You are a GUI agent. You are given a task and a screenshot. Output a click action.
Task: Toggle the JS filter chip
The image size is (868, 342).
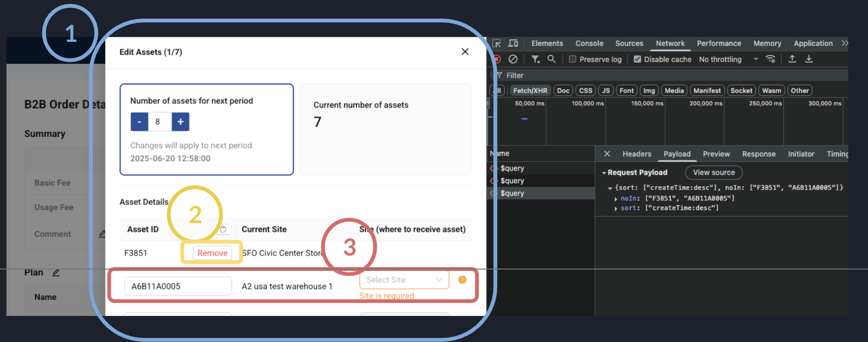tap(606, 91)
